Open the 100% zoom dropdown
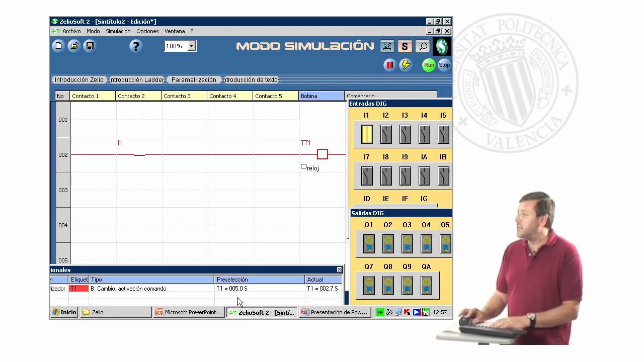 [191, 46]
